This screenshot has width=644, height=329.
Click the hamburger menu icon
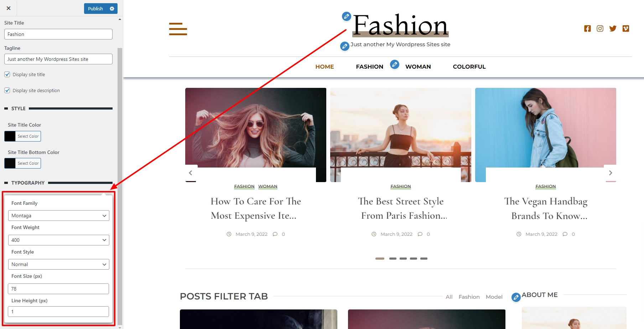click(178, 29)
